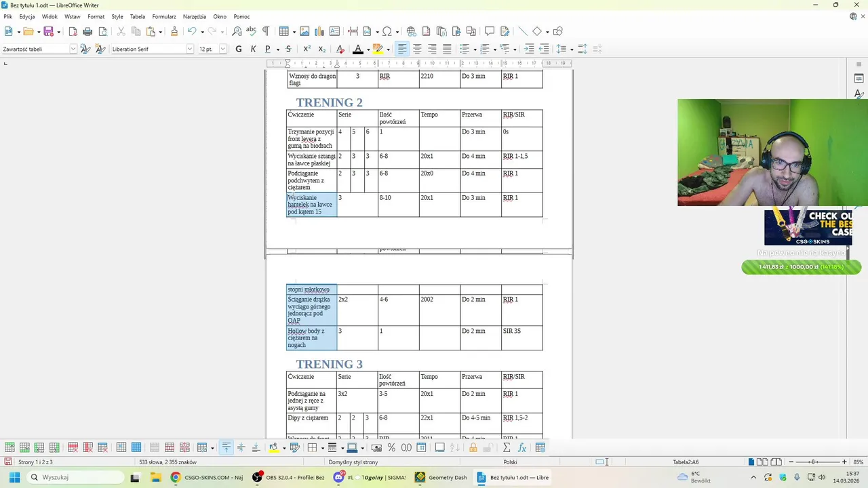Click the 85% zoom level
The width and height of the screenshot is (868, 488).
858,462
